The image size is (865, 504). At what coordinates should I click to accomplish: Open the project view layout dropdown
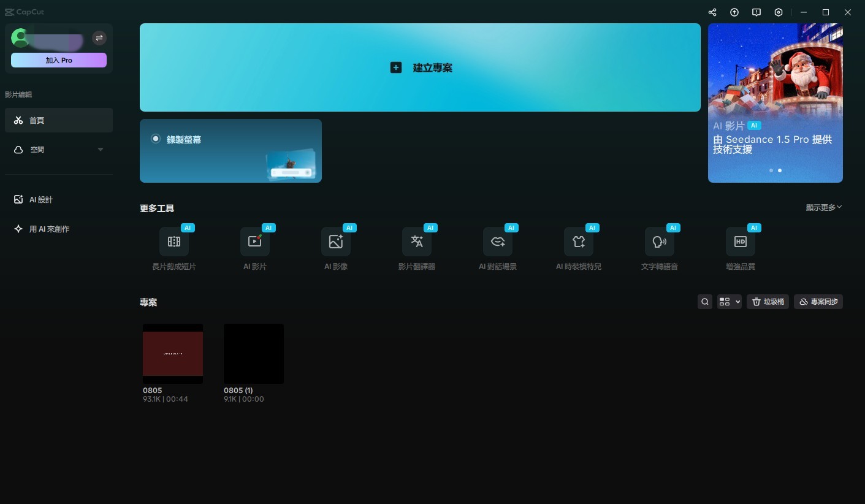pyautogui.click(x=730, y=302)
